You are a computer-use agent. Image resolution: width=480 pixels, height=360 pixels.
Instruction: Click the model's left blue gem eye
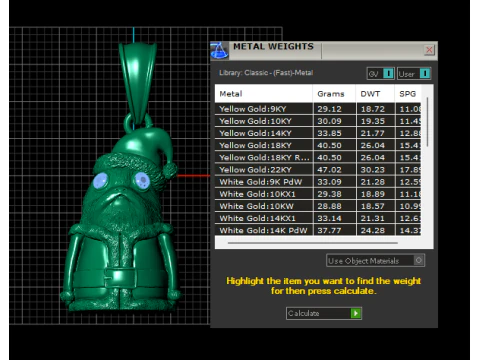[x=100, y=180]
